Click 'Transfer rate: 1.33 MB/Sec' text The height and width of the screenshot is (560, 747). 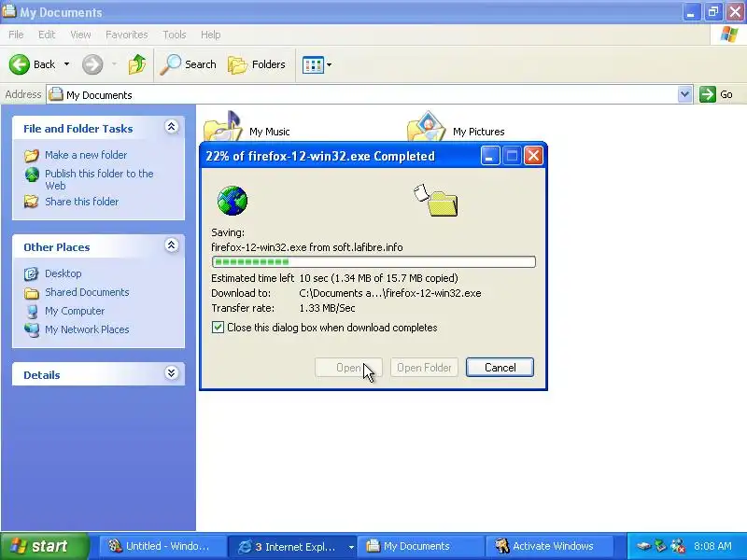tap(283, 308)
